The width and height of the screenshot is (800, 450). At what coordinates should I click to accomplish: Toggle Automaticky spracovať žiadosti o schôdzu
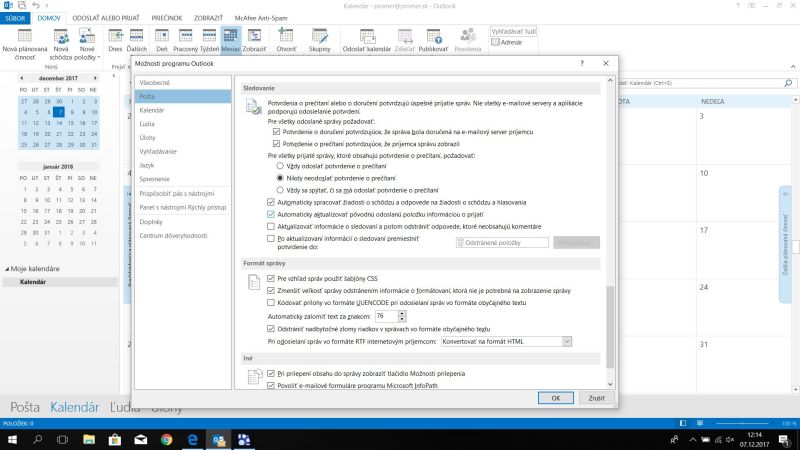271,202
